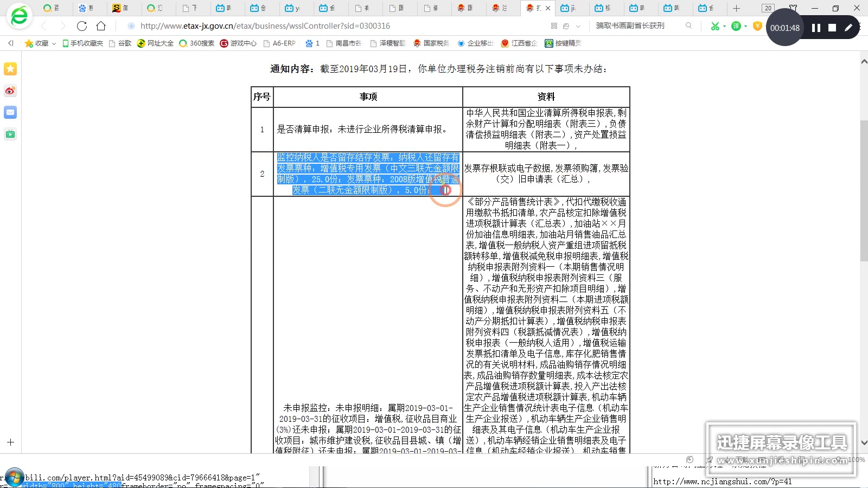
Task: Click the ncjiangshui.com URL in background window
Action: point(722,481)
